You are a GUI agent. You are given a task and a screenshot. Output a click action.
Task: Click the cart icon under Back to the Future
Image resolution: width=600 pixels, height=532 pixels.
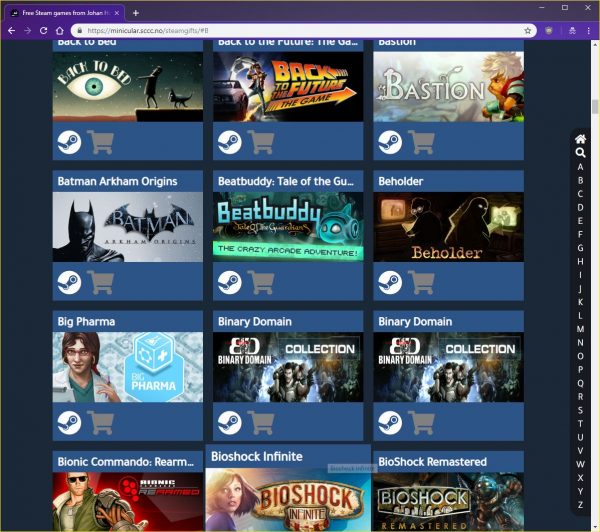coord(261,142)
